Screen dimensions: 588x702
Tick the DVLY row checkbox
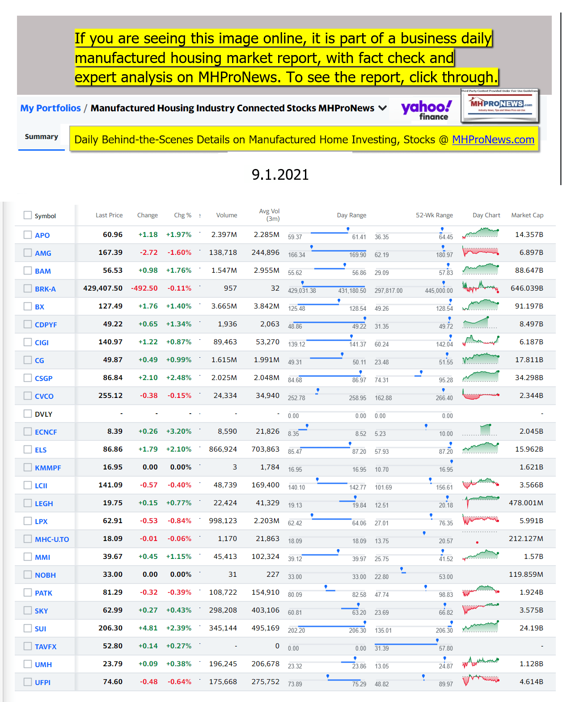click(28, 414)
